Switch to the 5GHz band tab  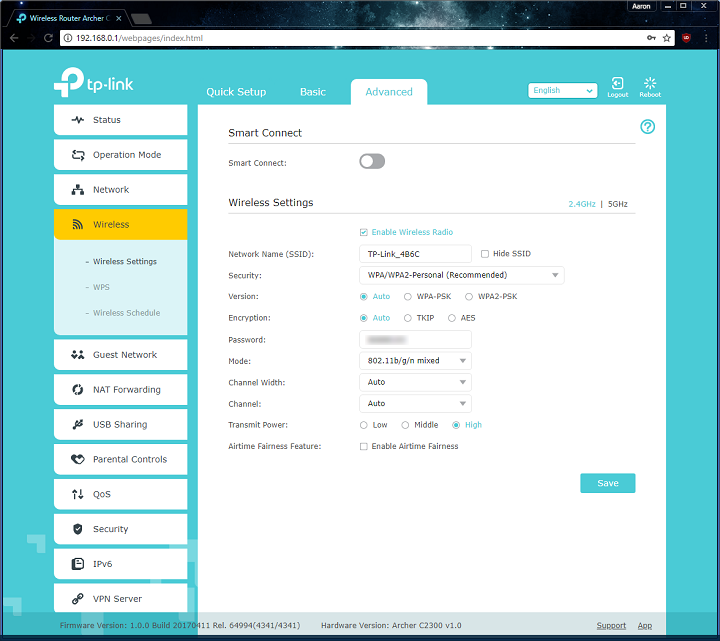(619, 204)
